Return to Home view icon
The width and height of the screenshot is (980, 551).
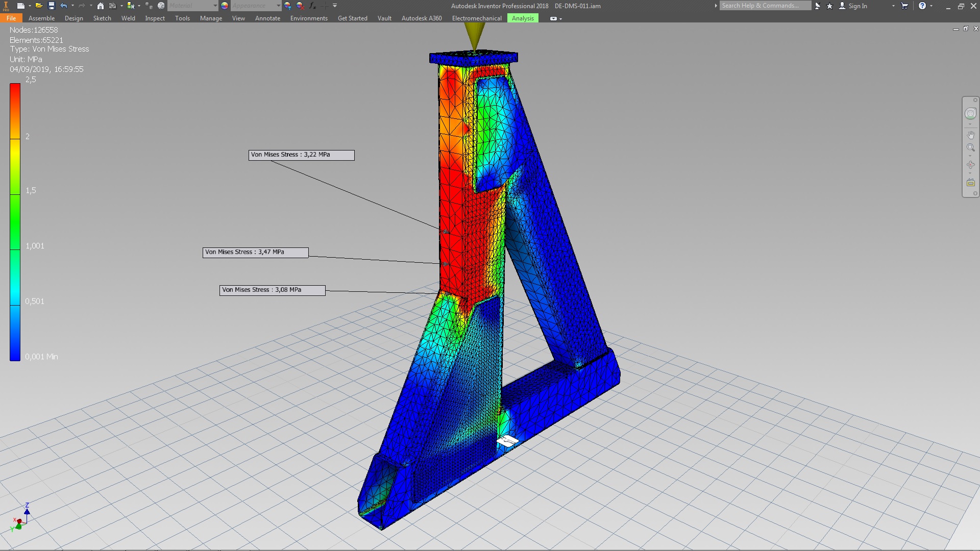(x=101, y=6)
